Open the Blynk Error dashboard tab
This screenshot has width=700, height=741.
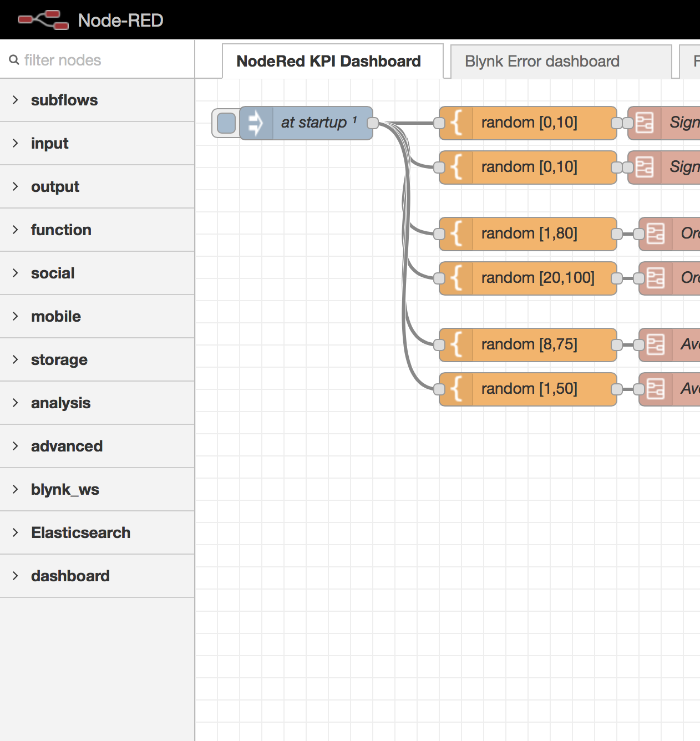[561, 62]
